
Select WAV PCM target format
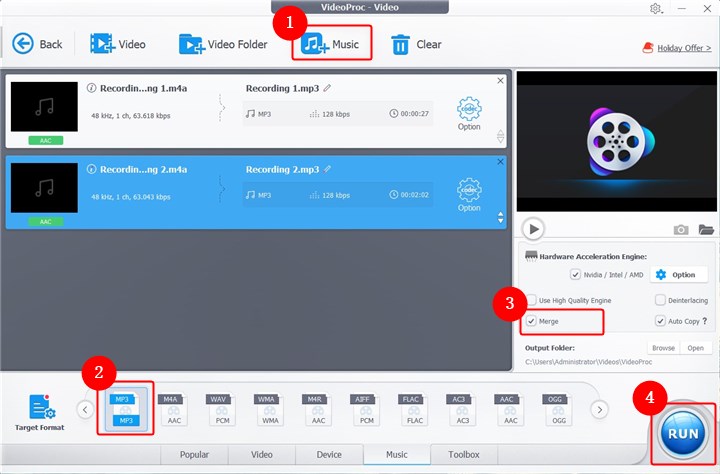(x=221, y=409)
